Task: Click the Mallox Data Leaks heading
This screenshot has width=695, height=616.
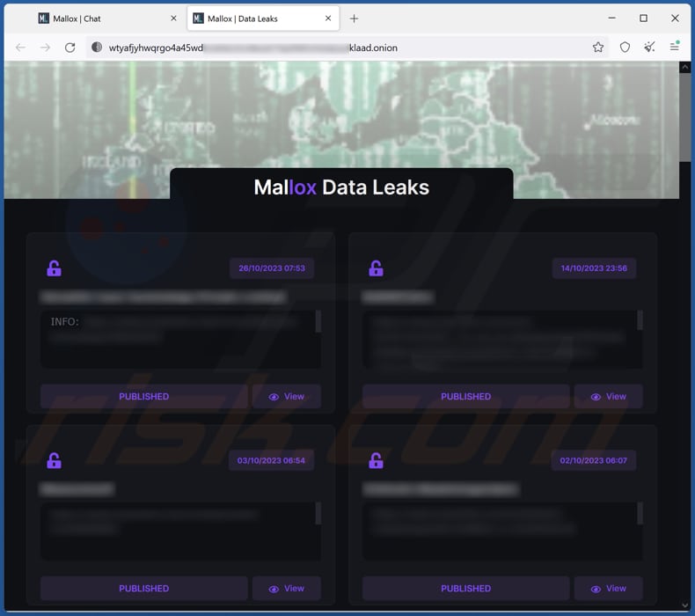Action: (x=341, y=187)
